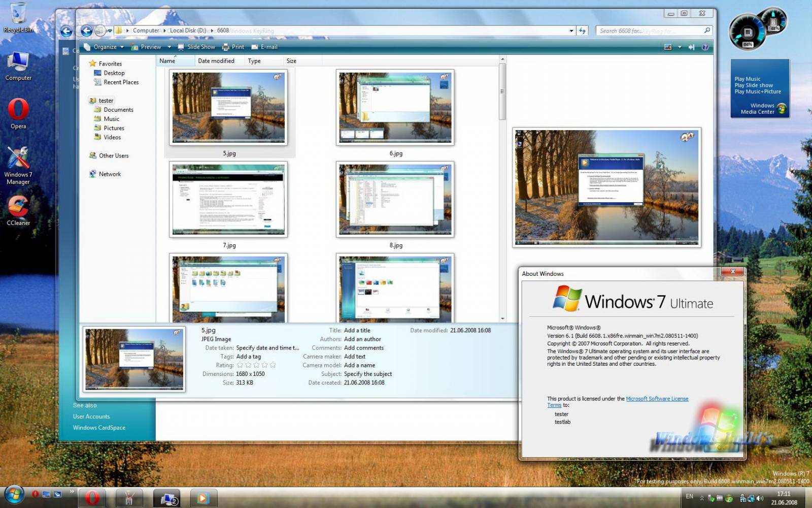Start the Slide Show toolbar command
Image resolution: width=812 pixels, height=508 pixels.
click(x=196, y=47)
